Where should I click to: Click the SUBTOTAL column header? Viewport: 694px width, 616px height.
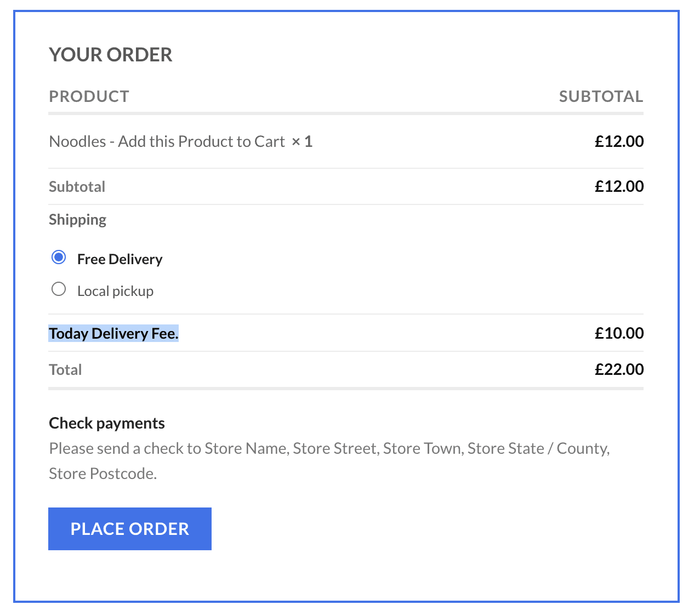(601, 96)
